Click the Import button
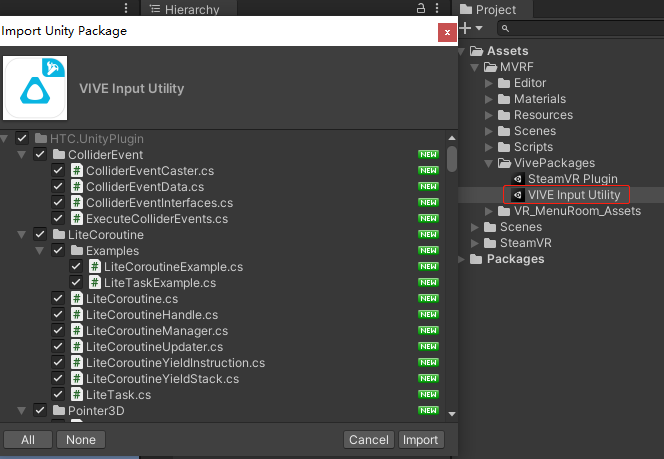Screen dimensions: 664x459 coord(421,440)
